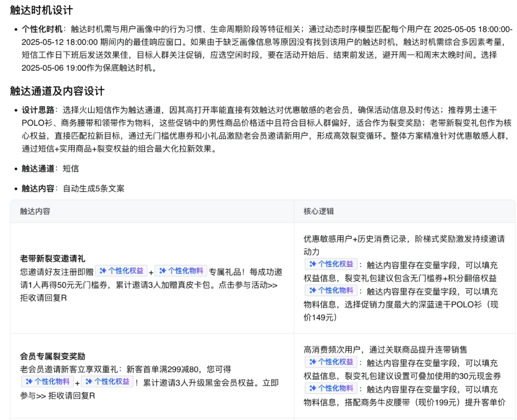Click sparkle icon on 个性化物料 tag in 会员专属裂变奖励 message

click(x=29, y=381)
